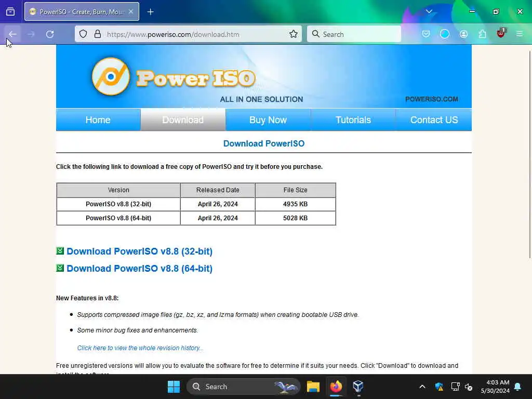The image size is (532, 399).
Task: Click the taskbar Search box
Action: click(243, 387)
